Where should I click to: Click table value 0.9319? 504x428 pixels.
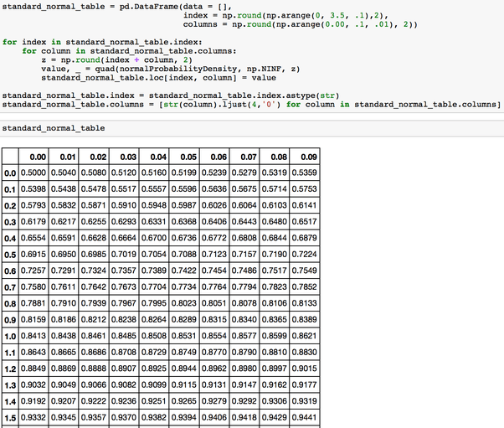pos(305,401)
